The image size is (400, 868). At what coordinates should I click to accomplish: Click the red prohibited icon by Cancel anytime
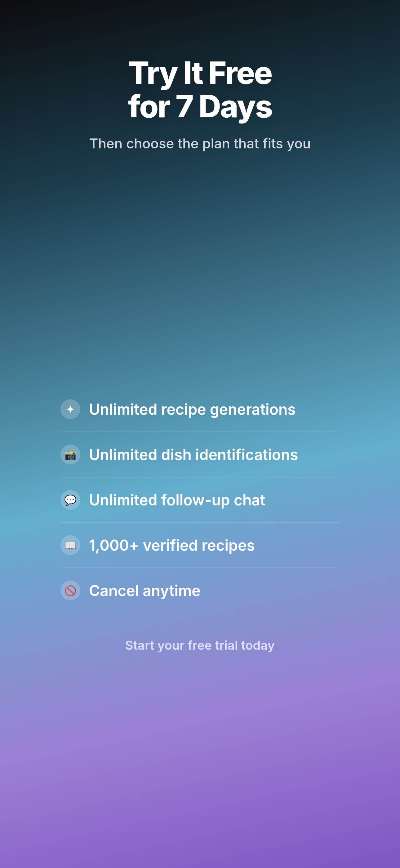coord(70,590)
